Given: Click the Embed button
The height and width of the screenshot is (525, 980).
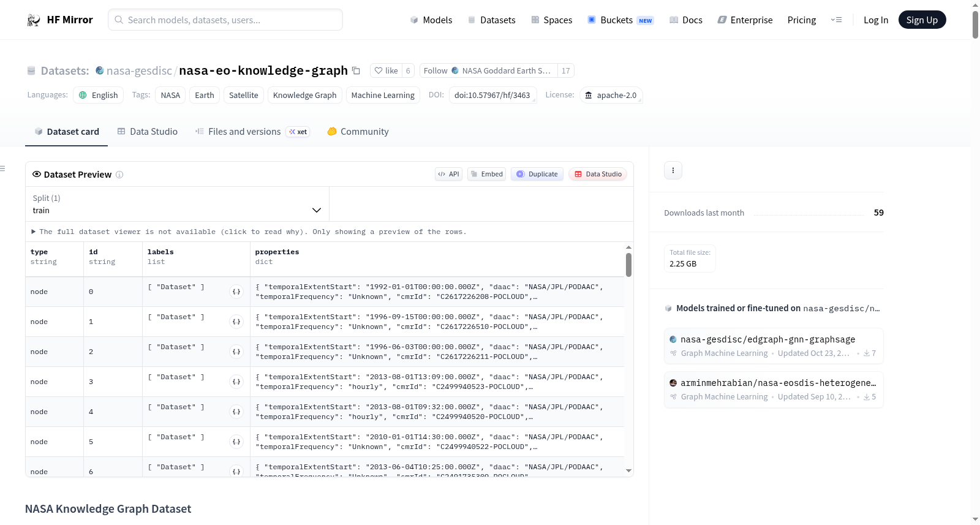Looking at the screenshot, I should (487, 174).
